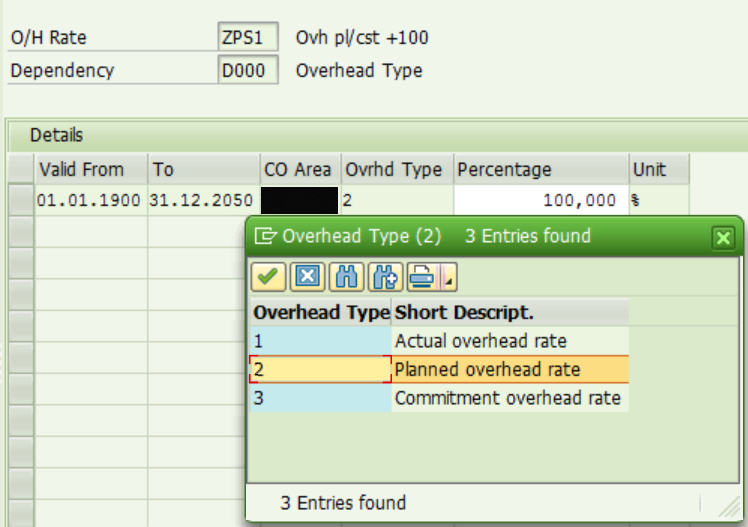Sort by the Overhead Type column header
The width and height of the screenshot is (748, 527).
321,312
